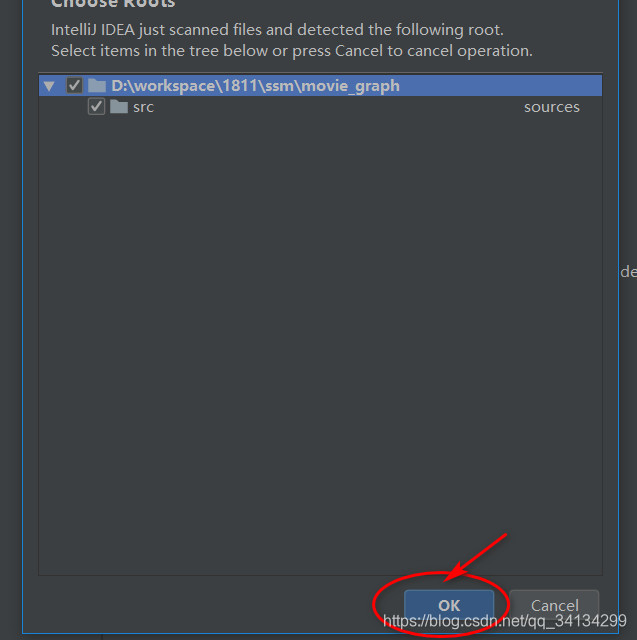This screenshot has height=640, width=637.
Task: Click the src folder icon
Action: 119,107
